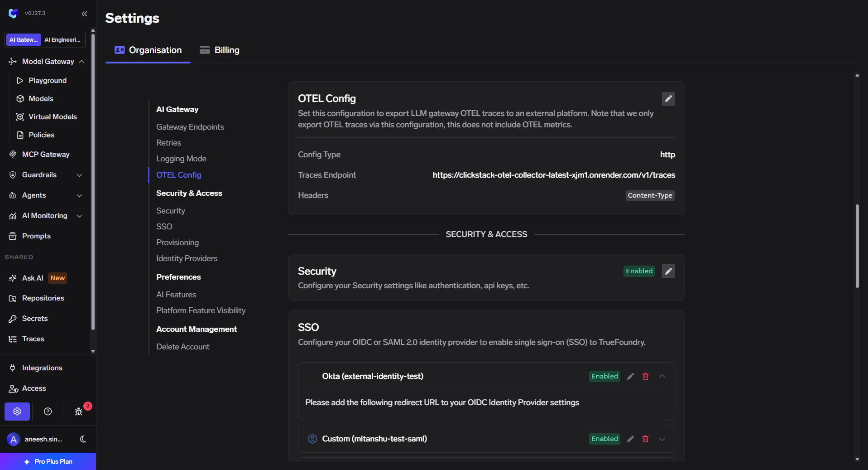This screenshot has width=868, height=470.
Task: Go to AI Features preferences
Action: coord(176,295)
